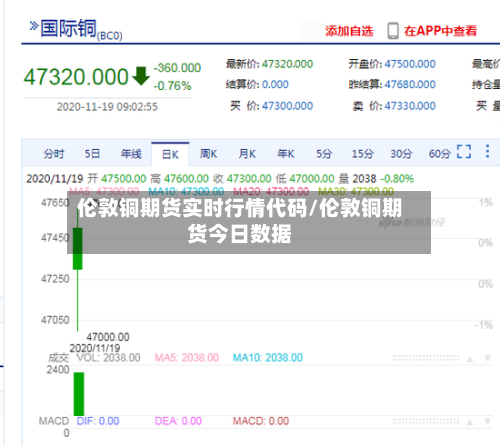Click 结算价 value 0.000

275,84
